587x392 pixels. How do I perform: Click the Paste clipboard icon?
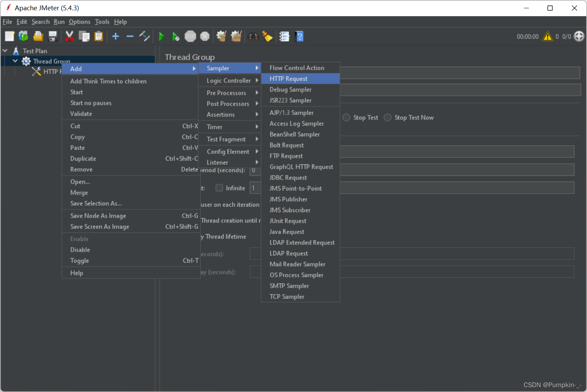pyautogui.click(x=99, y=36)
